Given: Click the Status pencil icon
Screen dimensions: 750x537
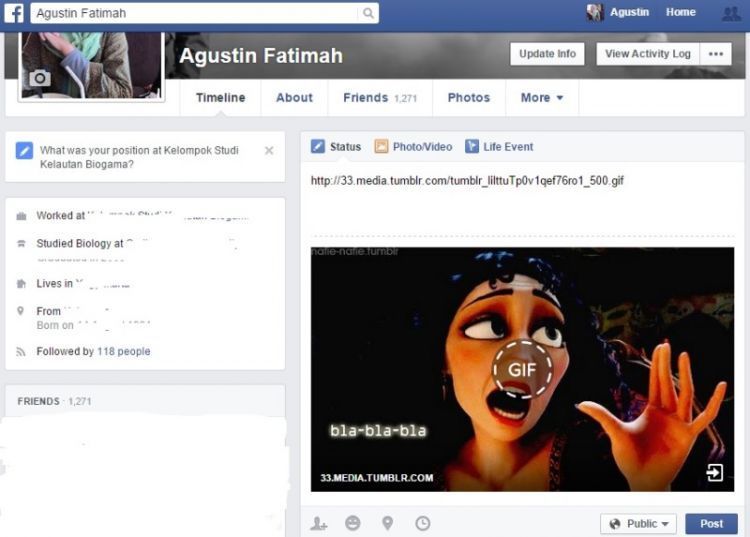Looking at the screenshot, I should coord(318,146).
